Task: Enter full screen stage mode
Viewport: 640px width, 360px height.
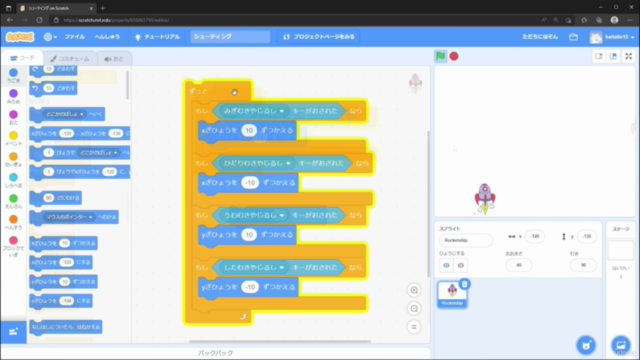Action: point(629,56)
